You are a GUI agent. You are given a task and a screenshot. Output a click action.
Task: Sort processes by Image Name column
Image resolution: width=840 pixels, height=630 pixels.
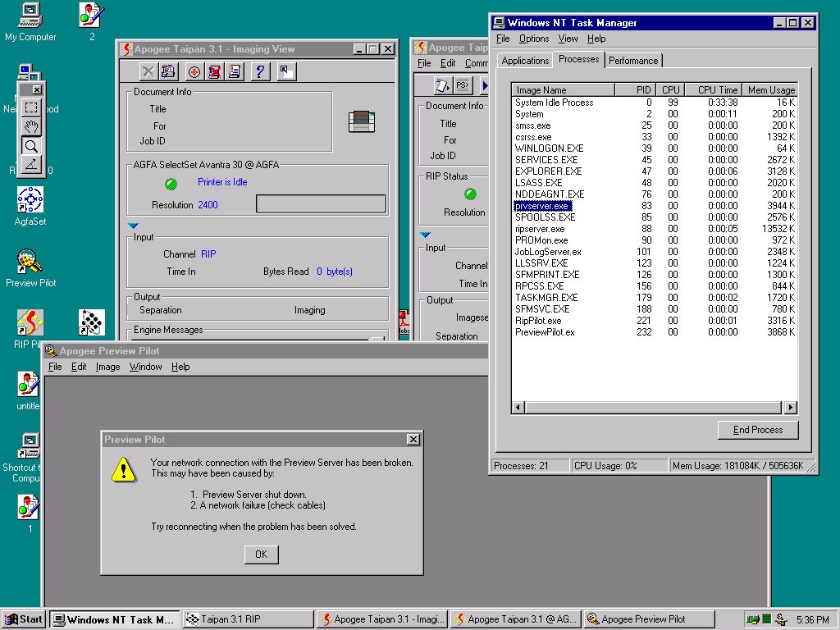[563, 90]
